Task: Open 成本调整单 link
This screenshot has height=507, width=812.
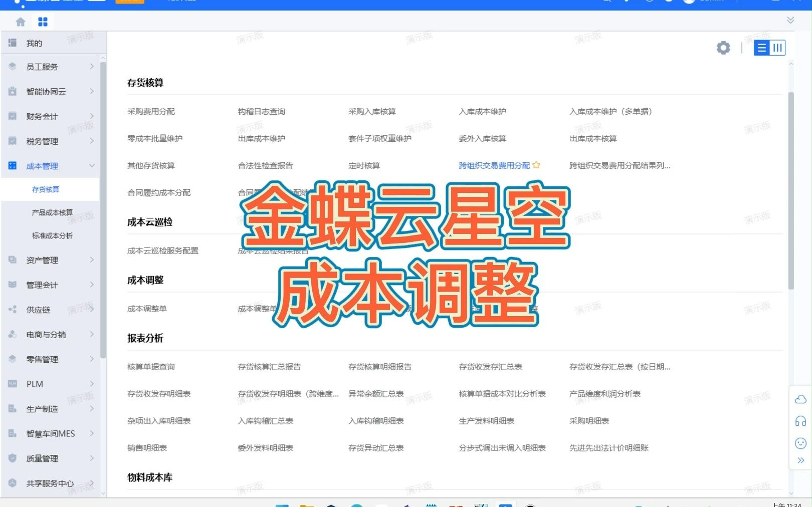Action: [147, 309]
